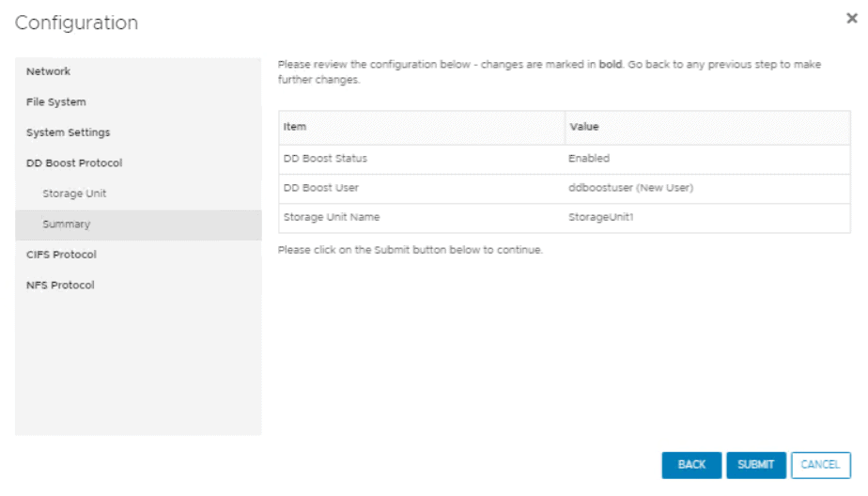Open NFS Protocol step
Viewport: 868px width, 496px height.
(x=60, y=285)
